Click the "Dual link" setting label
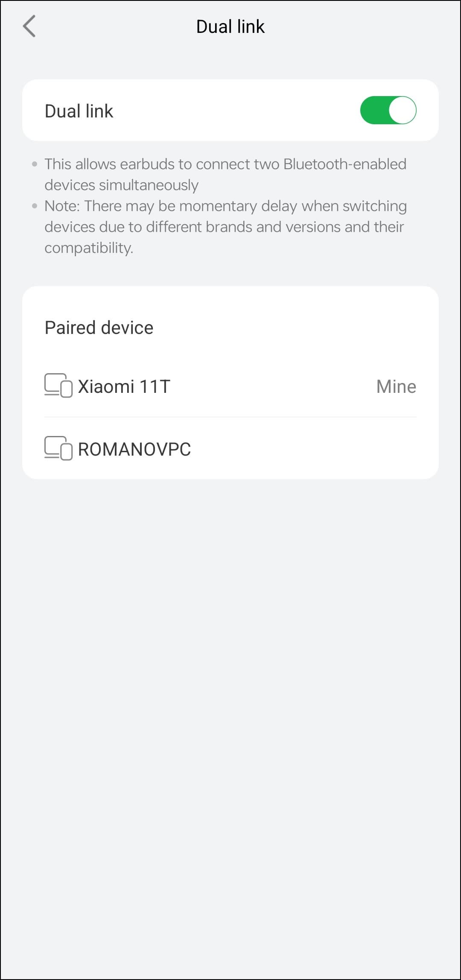 coord(79,111)
